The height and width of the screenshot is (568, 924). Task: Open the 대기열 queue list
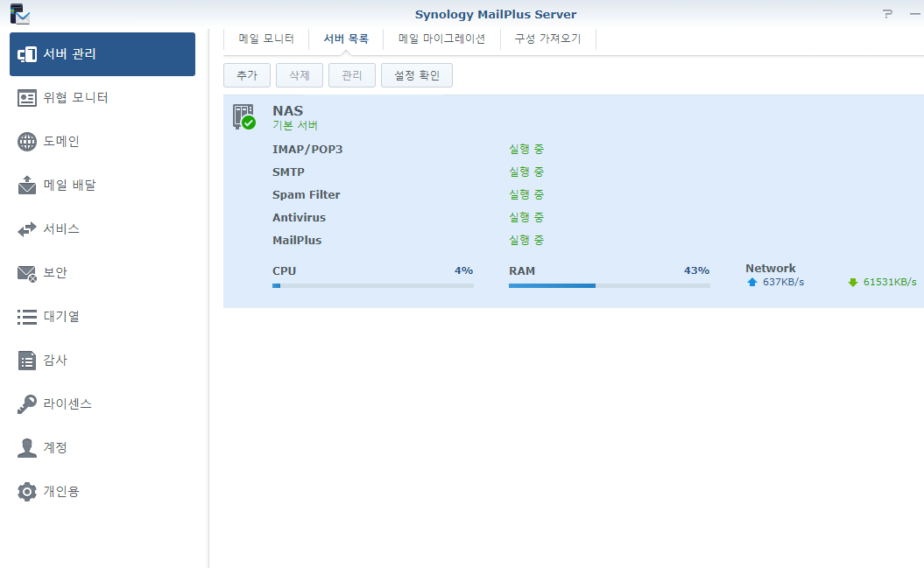tap(102, 317)
